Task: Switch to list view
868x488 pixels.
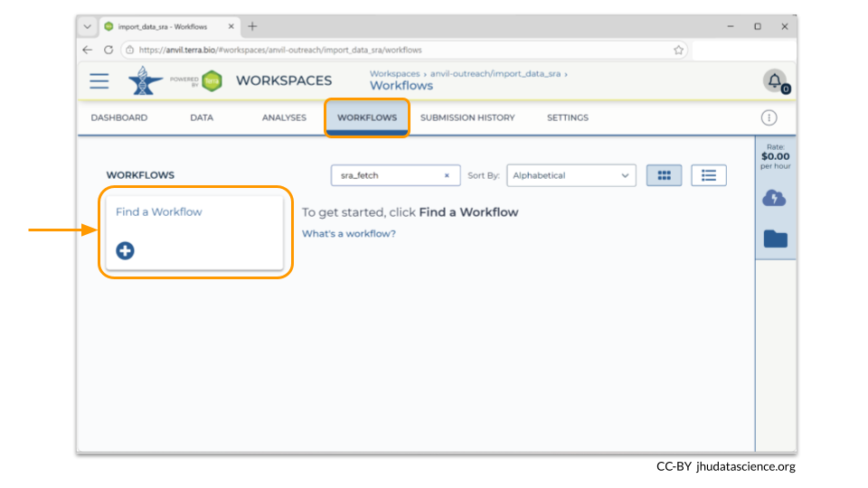Action: coord(709,175)
